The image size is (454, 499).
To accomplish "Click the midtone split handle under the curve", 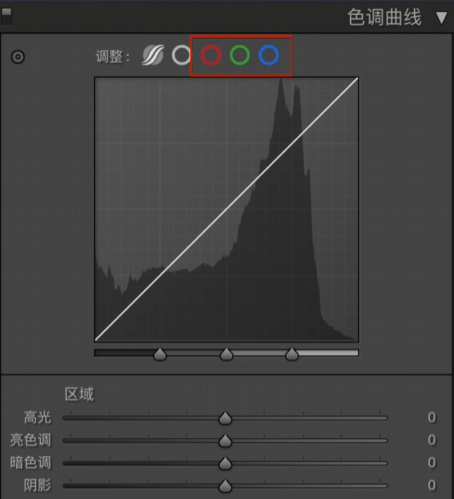I will pyautogui.click(x=227, y=354).
